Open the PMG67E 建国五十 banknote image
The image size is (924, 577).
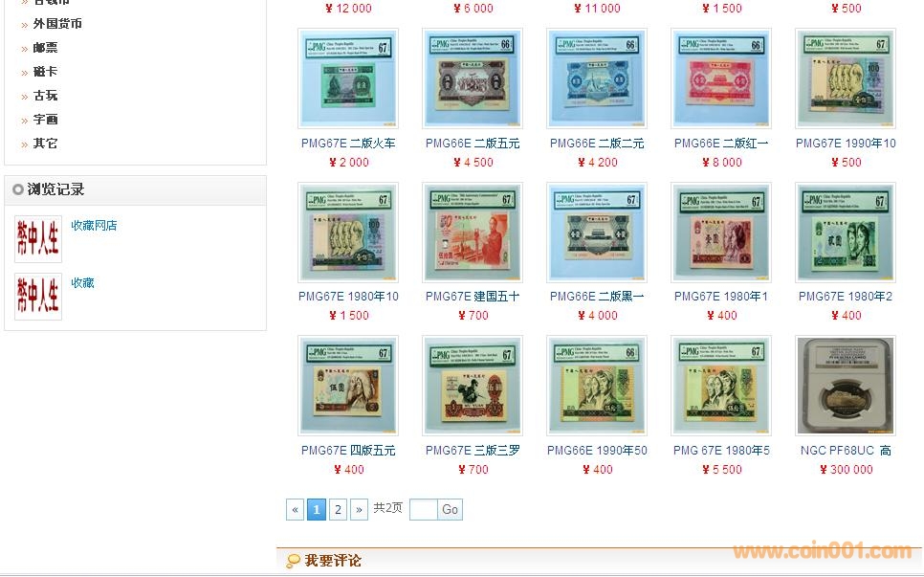(473, 233)
